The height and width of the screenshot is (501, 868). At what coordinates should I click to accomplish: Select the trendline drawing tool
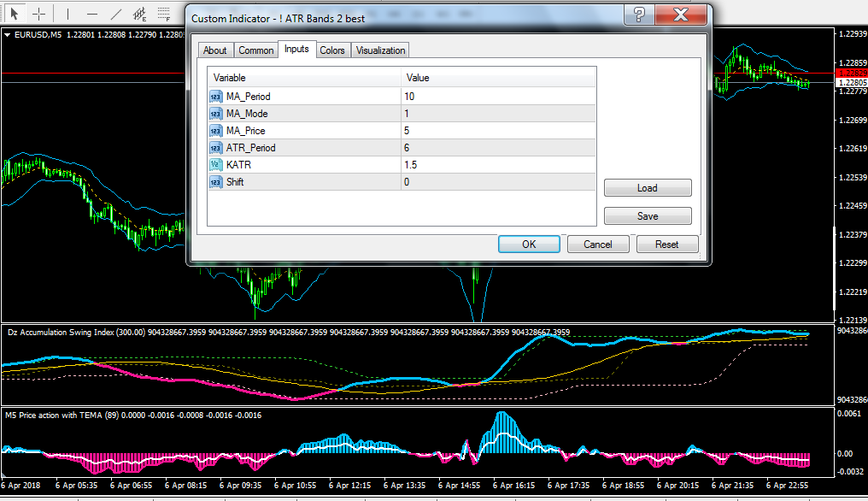(115, 14)
